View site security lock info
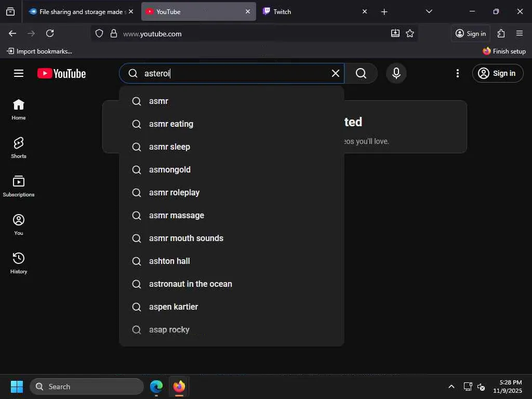The width and height of the screenshot is (532, 399). tap(114, 34)
